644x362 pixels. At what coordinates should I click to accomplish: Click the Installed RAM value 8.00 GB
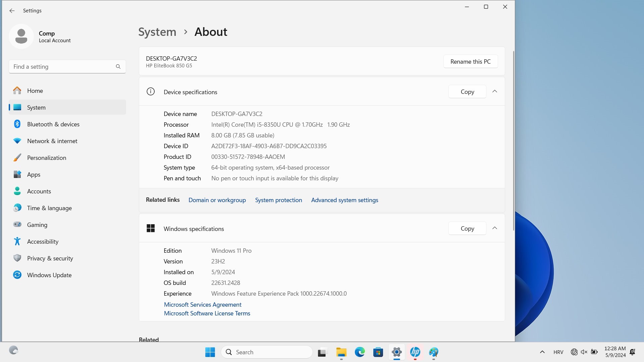coord(243,135)
